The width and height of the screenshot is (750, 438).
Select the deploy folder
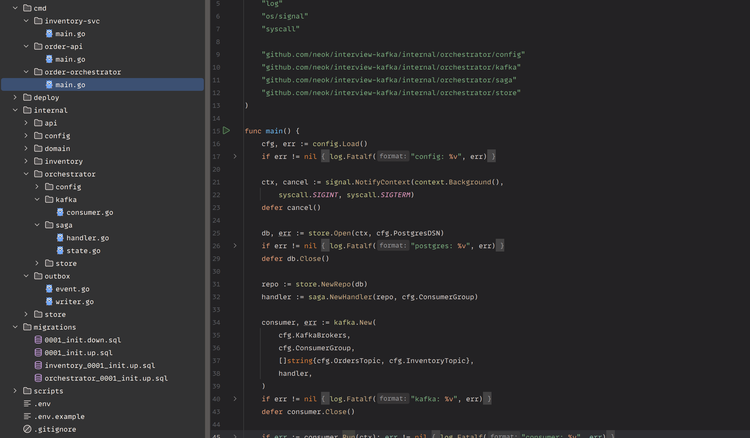coord(46,98)
